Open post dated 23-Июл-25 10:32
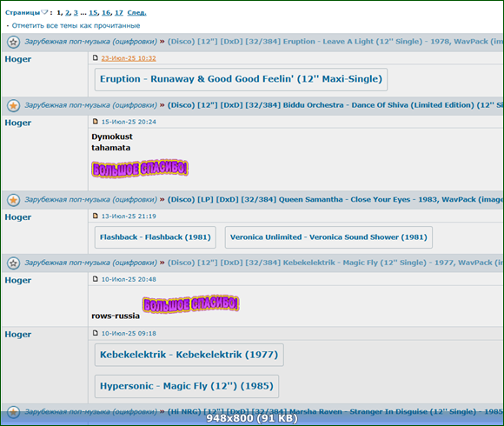504x426 pixels. click(129, 58)
